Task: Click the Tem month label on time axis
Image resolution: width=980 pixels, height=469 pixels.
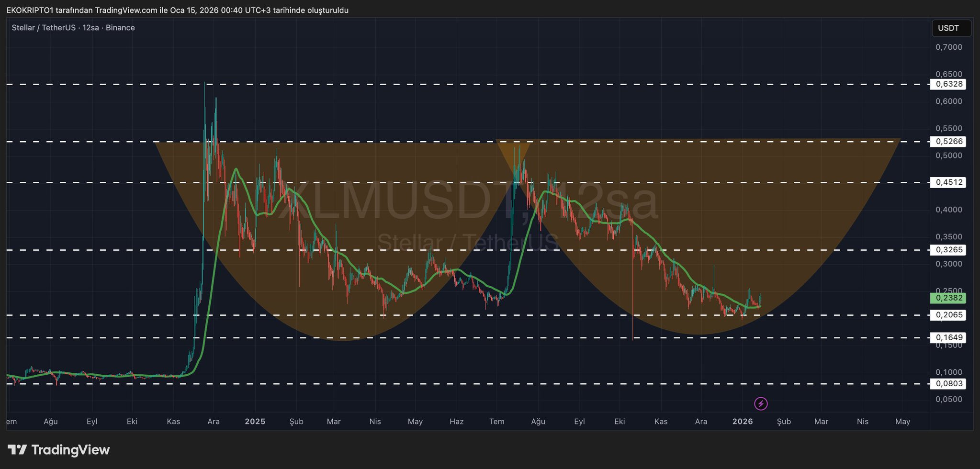Action: [496, 422]
